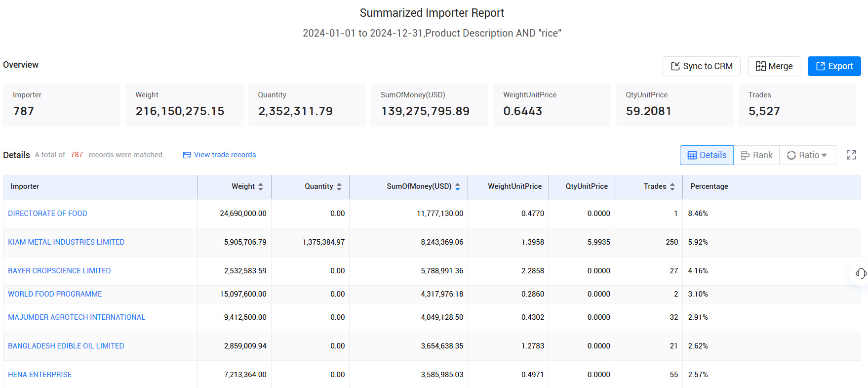
Task: Switch to the Rank view tab
Action: coord(756,155)
